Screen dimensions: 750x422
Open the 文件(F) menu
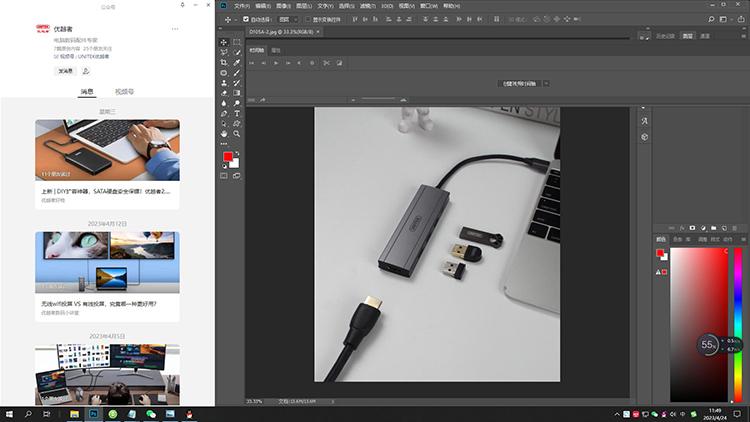[x=241, y=5]
